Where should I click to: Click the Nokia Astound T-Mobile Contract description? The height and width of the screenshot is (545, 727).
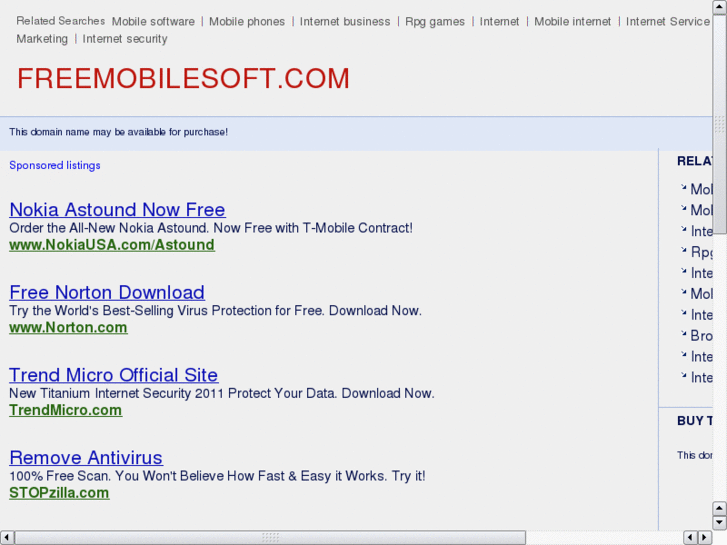pos(211,228)
